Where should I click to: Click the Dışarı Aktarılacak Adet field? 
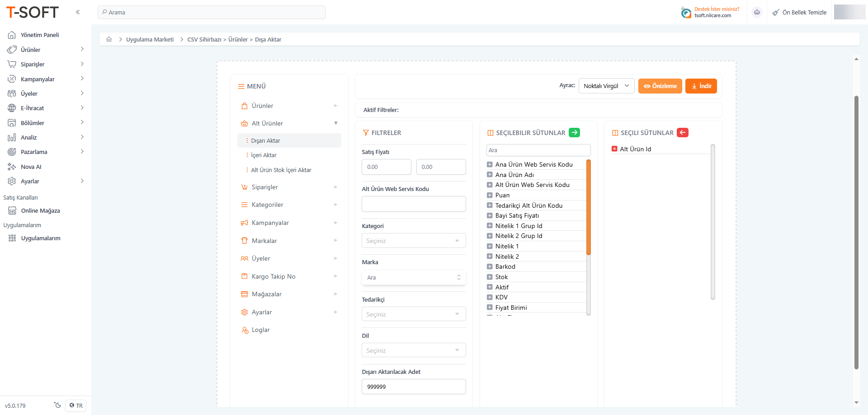point(413,387)
